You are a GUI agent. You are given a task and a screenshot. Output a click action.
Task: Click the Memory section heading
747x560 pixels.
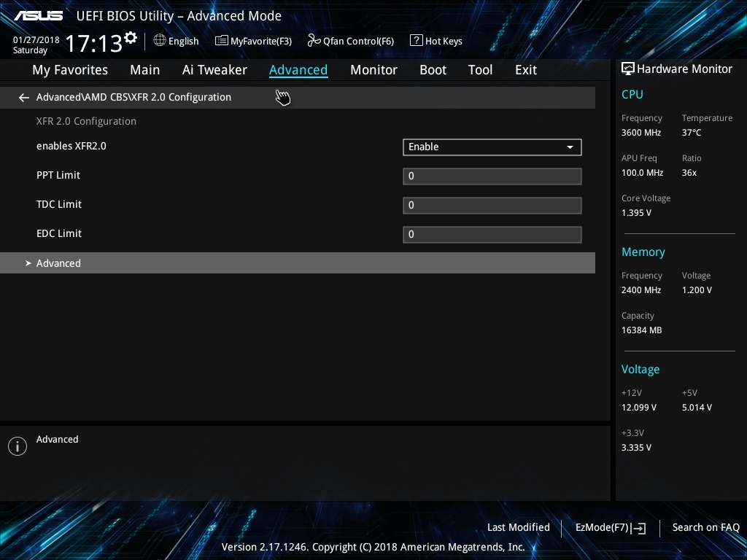643,252
